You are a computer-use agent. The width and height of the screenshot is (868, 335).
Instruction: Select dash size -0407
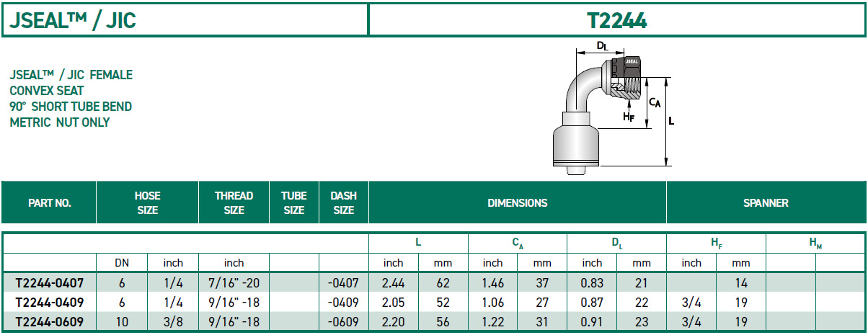[343, 284]
